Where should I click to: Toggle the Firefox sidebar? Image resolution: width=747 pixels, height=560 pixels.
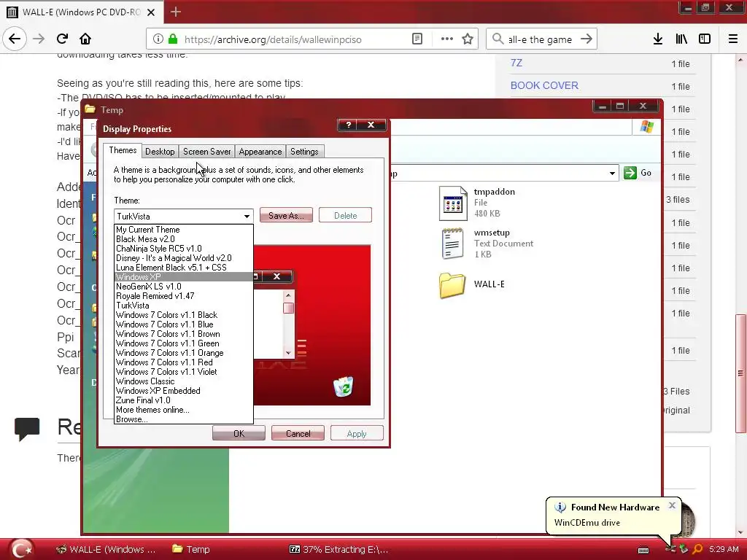click(x=705, y=39)
